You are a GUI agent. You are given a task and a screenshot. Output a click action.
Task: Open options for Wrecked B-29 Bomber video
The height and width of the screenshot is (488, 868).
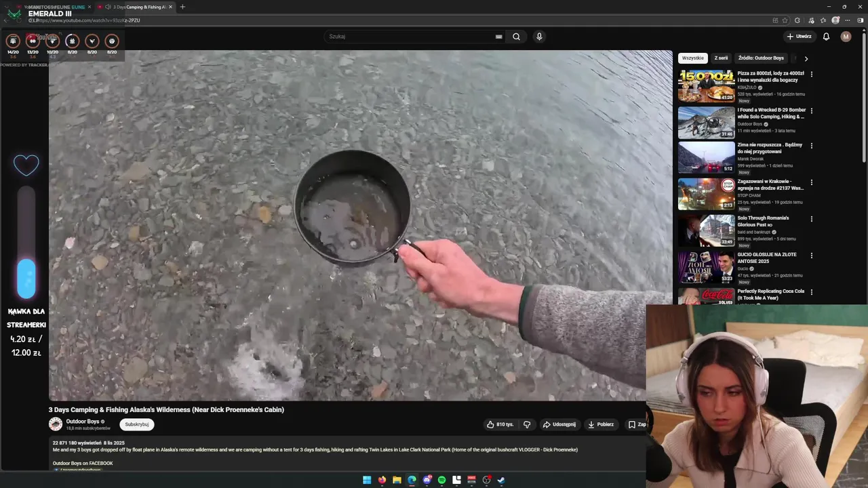tap(812, 110)
